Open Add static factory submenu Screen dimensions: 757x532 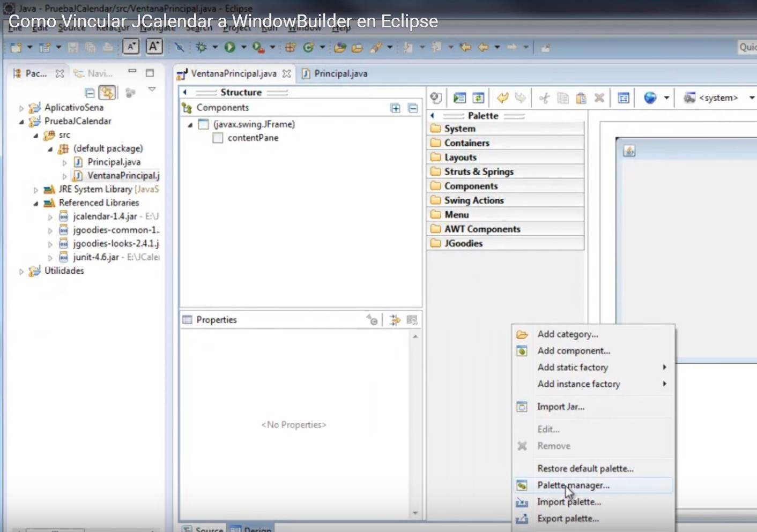pyautogui.click(x=593, y=368)
